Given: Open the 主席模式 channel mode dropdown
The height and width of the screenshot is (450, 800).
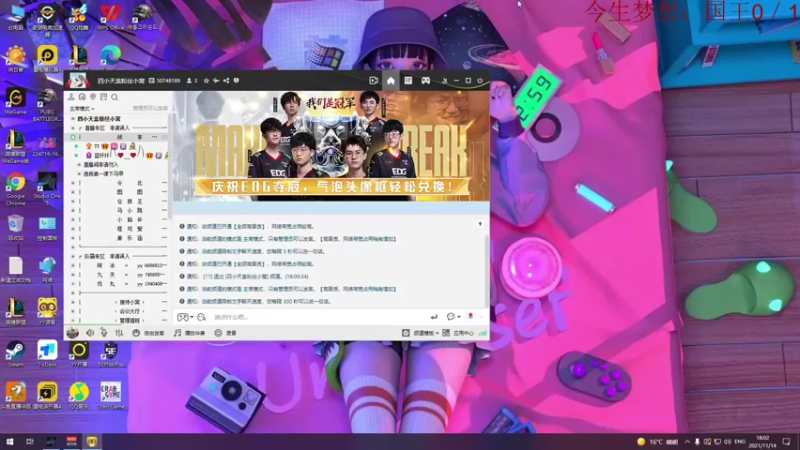Looking at the screenshot, I should coord(82,109).
